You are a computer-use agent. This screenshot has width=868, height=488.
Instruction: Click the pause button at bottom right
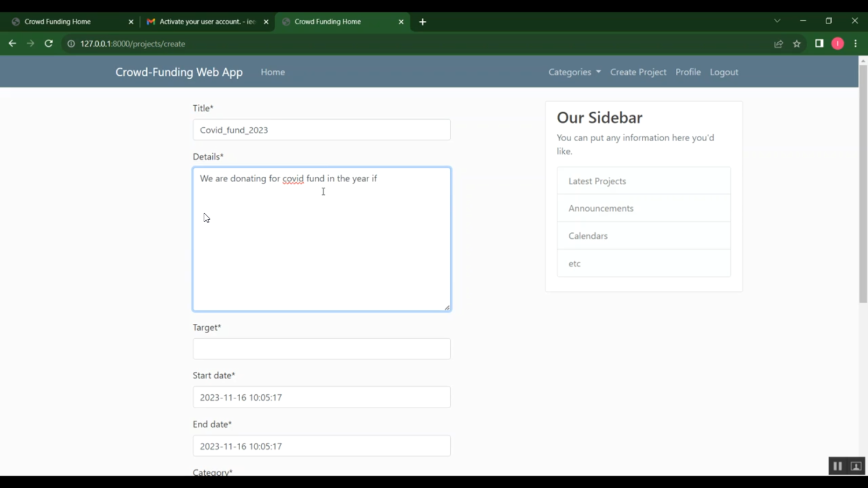tap(837, 466)
